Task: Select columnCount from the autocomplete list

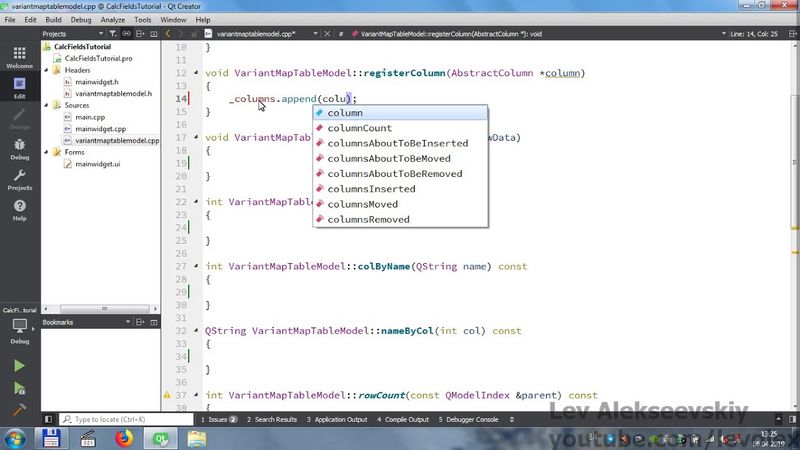Action: [359, 128]
